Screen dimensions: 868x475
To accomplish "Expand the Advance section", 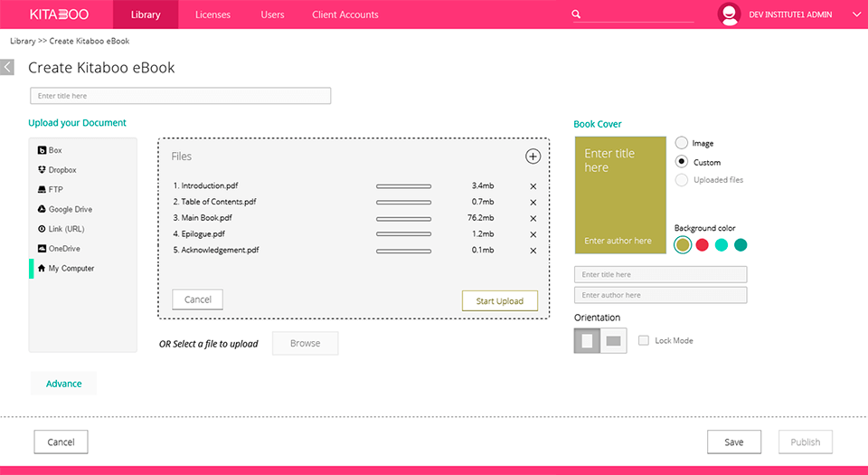I will pyautogui.click(x=63, y=384).
